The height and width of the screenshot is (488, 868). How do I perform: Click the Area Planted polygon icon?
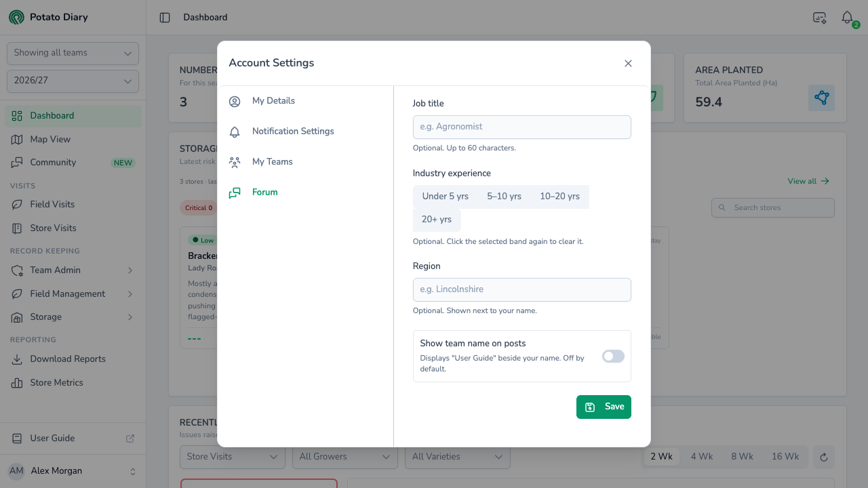(x=822, y=98)
